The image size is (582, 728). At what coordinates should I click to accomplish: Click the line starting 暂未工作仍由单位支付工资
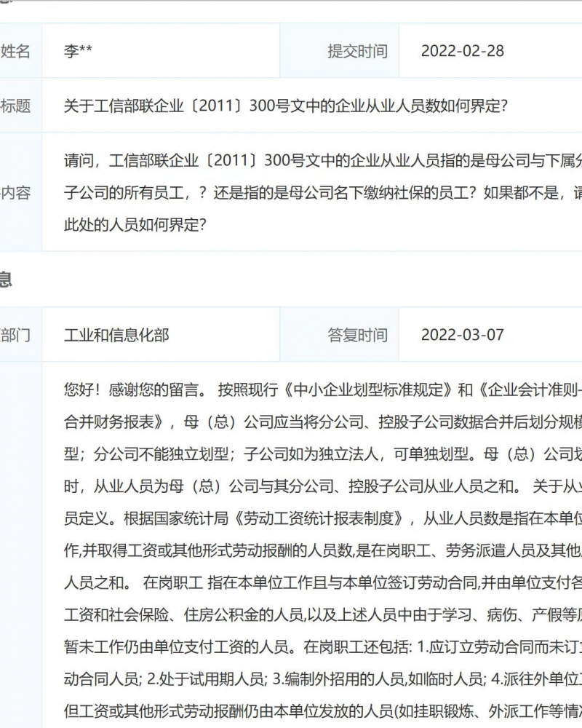click(x=323, y=646)
